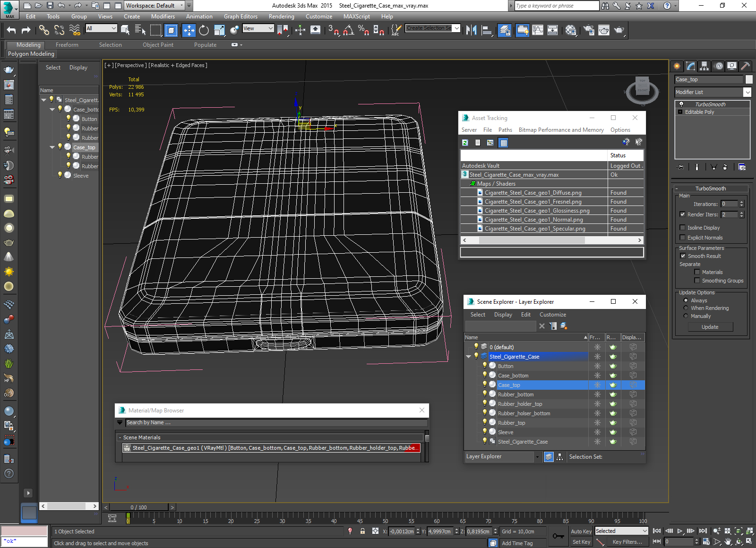Toggle the Render Iters checkbox

(682, 214)
